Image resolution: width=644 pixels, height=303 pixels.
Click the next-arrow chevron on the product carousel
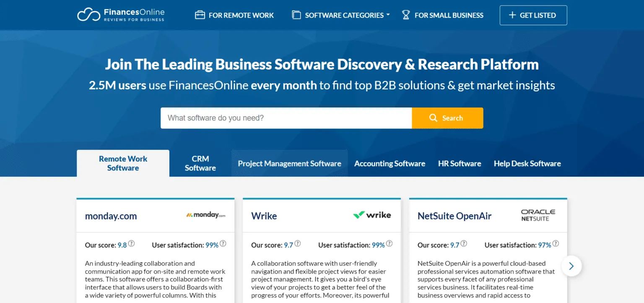coord(571,266)
